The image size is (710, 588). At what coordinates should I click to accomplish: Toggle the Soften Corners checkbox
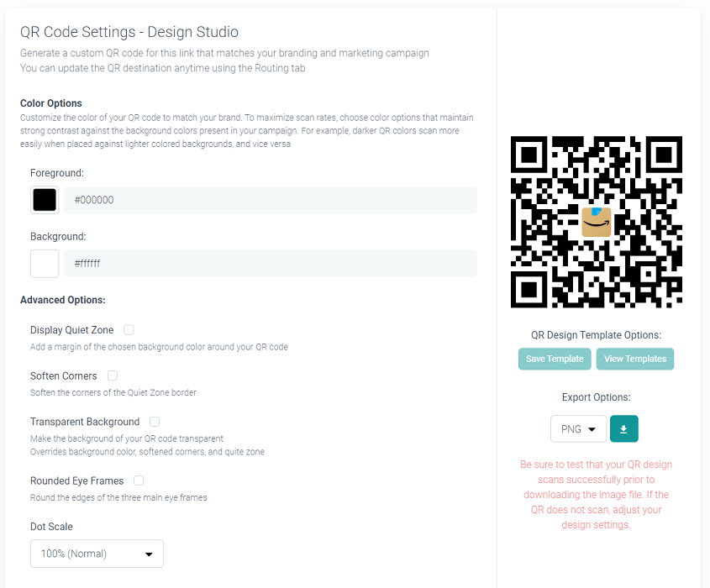113,375
